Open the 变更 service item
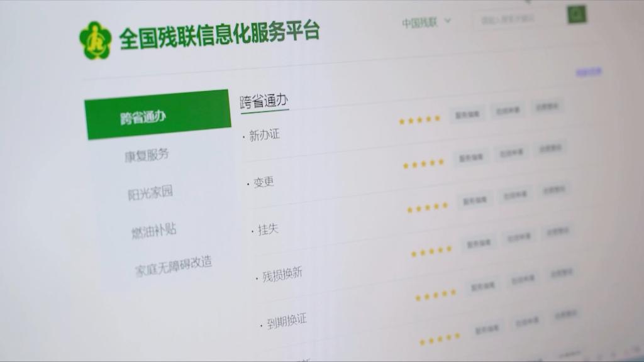This screenshot has width=644, height=362. pyautogui.click(x=264, y=182)
